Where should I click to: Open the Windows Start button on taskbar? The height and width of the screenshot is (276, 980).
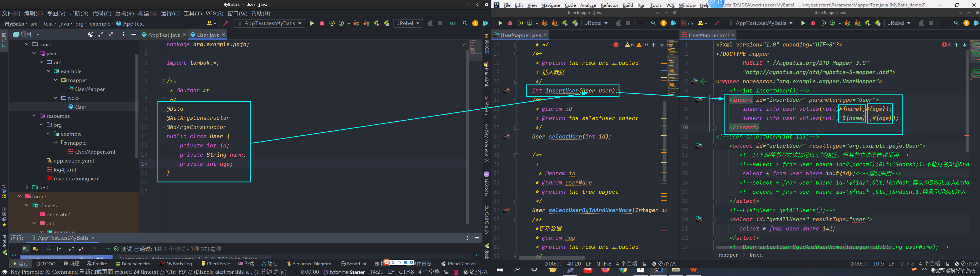pyautogui.click(x=500, y=270)
